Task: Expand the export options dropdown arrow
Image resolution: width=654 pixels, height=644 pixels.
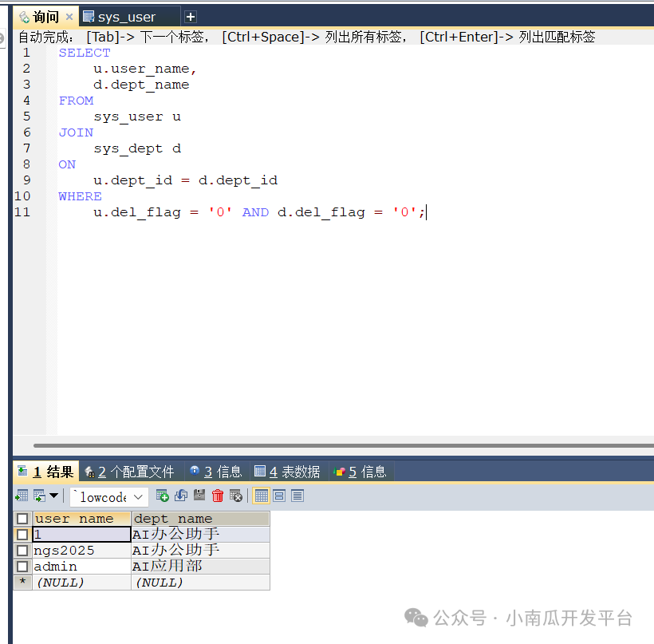Action: pyautogui.click(x=54, y=496)
